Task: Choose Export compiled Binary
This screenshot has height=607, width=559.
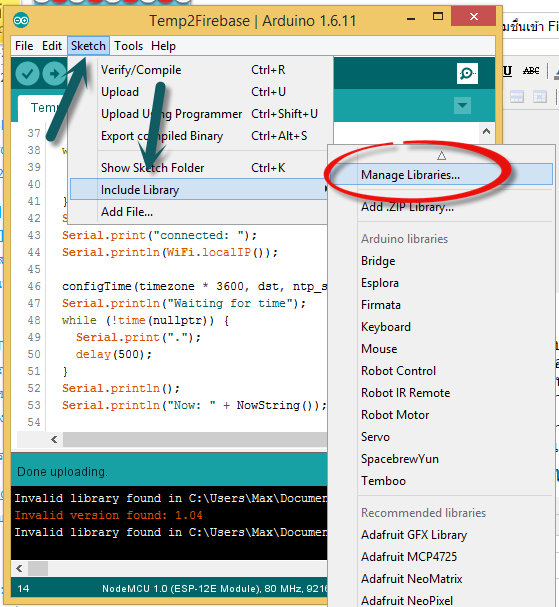Action: pyautogui.click(x=201, y=136)
